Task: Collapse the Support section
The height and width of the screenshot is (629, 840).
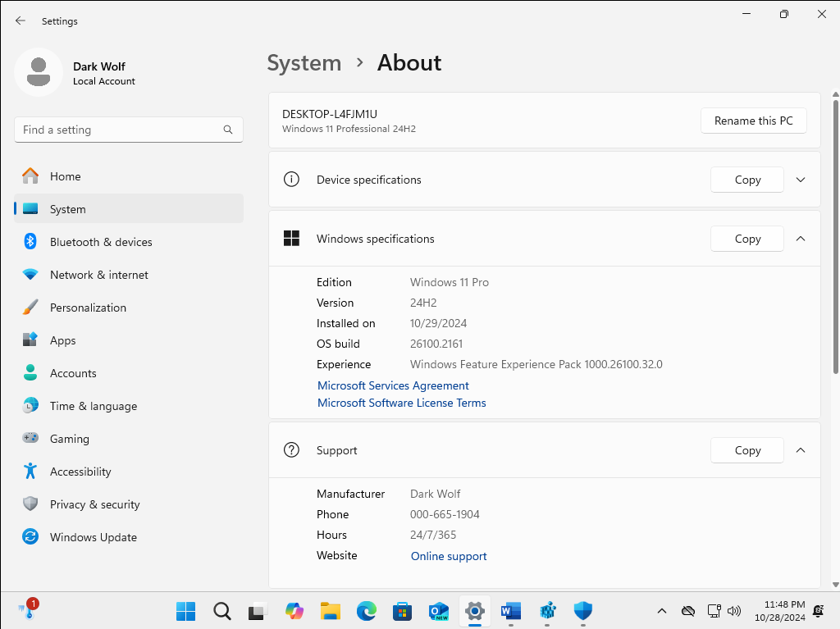Action: [801, 450]
